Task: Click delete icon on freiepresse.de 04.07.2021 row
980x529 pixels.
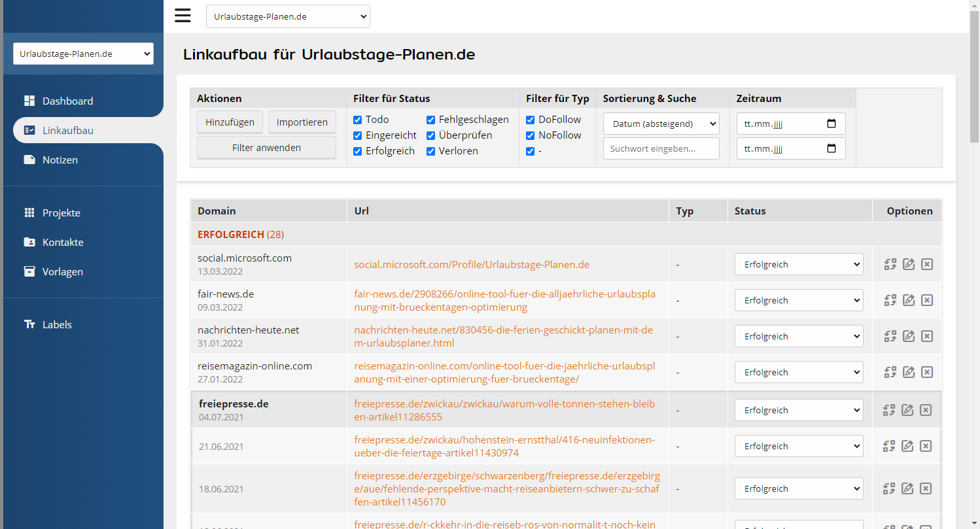Action: coord(925,410)
